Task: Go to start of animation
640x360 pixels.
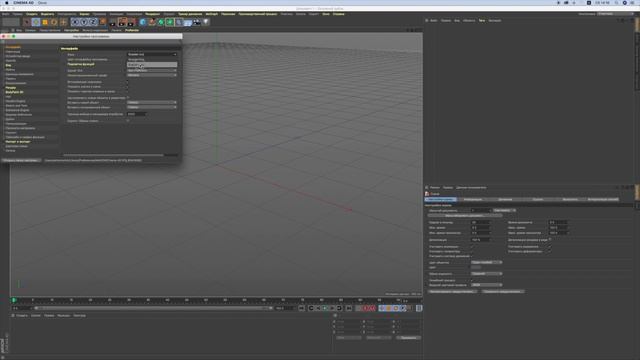Action: (301, 308)
